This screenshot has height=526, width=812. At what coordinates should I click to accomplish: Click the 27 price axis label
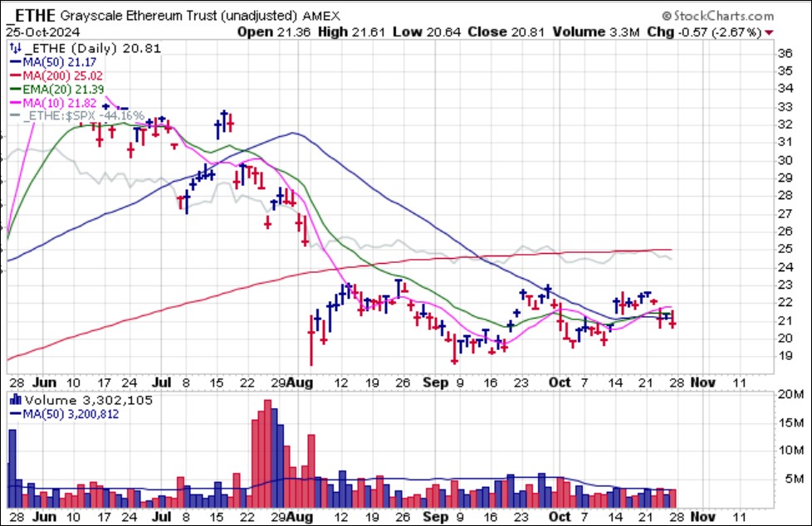(x=785, y=213)
